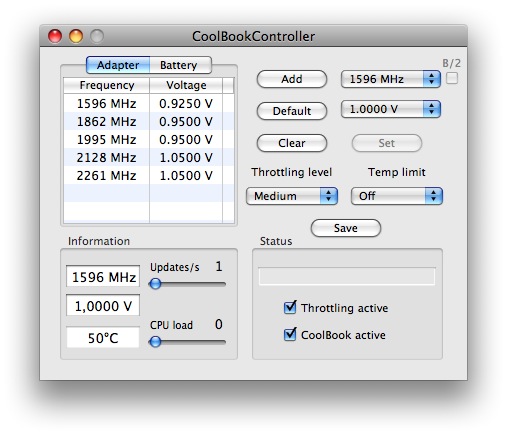Close the CoolBookController window
This screenshot has width=507, height=435.
[x=55, y=36]
